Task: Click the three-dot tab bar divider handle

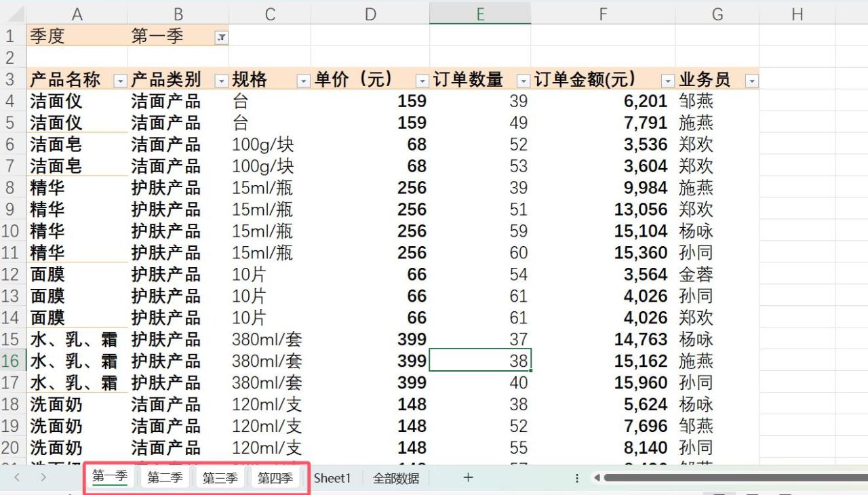Action: point(577,478)
